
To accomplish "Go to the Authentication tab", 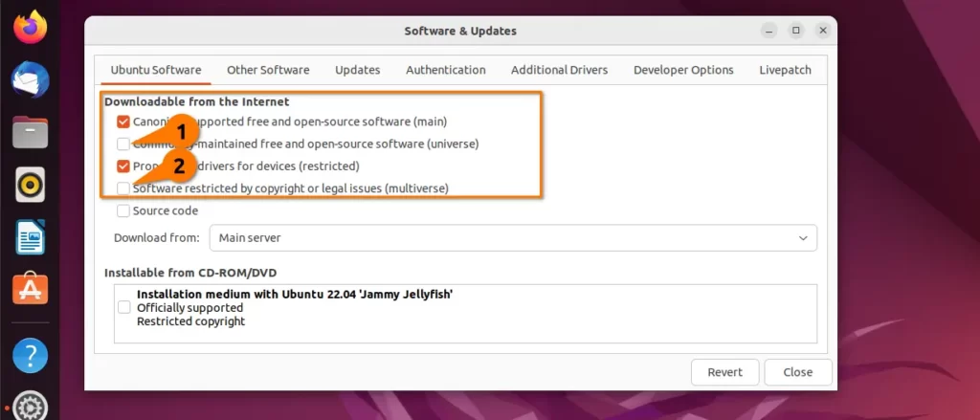I will [x=446, y=70].
